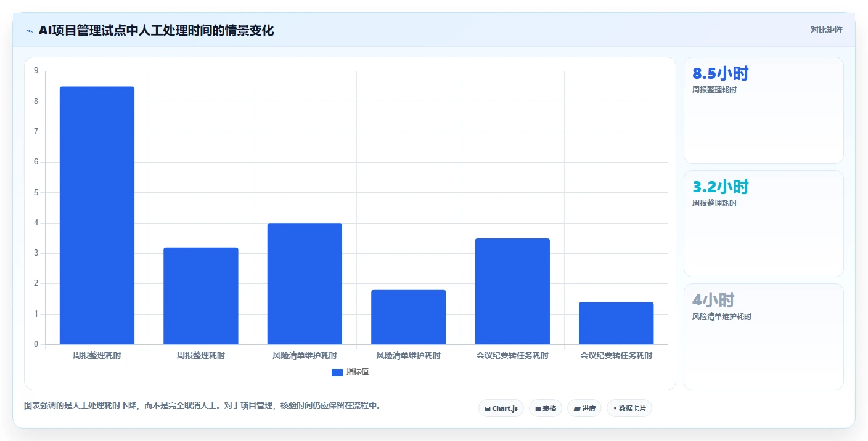Image resolution: width=868 pixels, height=441 pixels.
Task: Open the 对比矩阵 label in header
Action: 826,30
